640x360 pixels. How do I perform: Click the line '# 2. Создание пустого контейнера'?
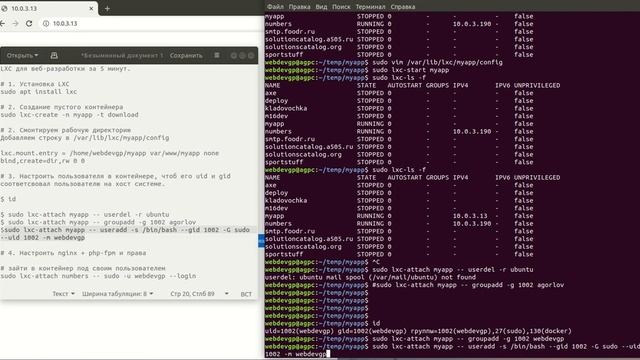[x=61, y=107]
